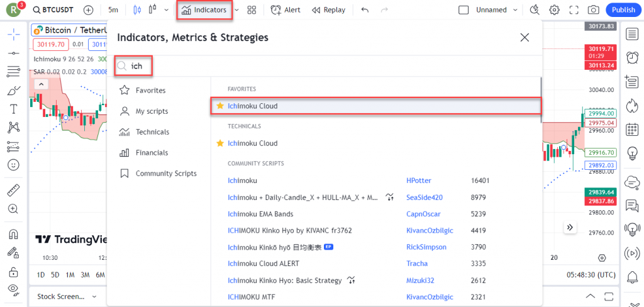Take a chart snapshot with camera icon
The image size is (644, 307).
point(592,10)
